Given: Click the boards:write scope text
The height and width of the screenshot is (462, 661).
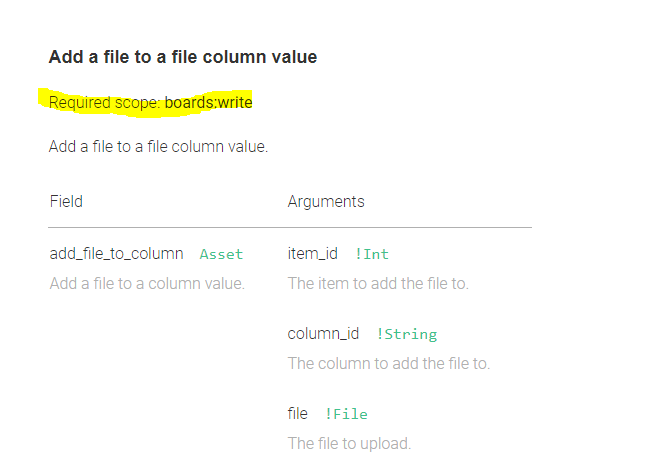Looking at the screenshot, I should [x=208, y=102].
